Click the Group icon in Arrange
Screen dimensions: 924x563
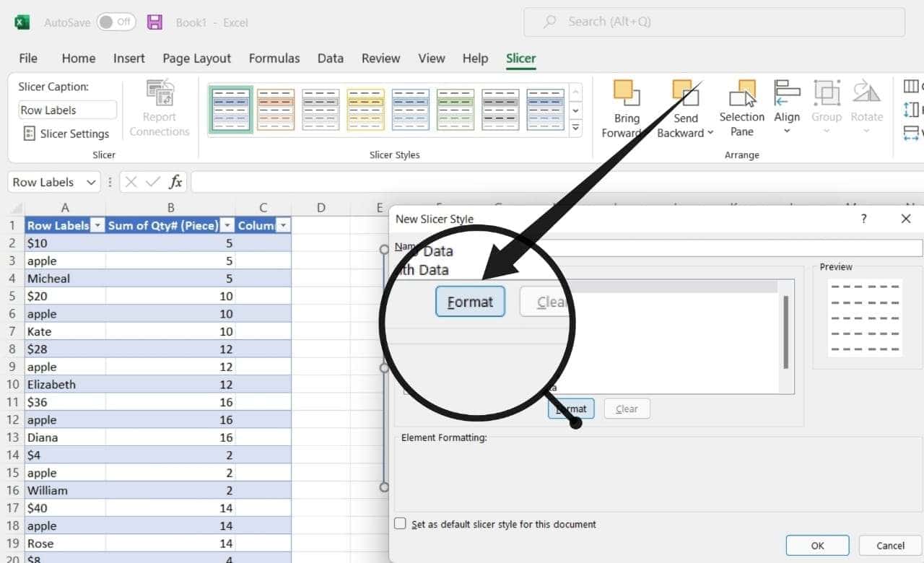(x=827, y=101)
